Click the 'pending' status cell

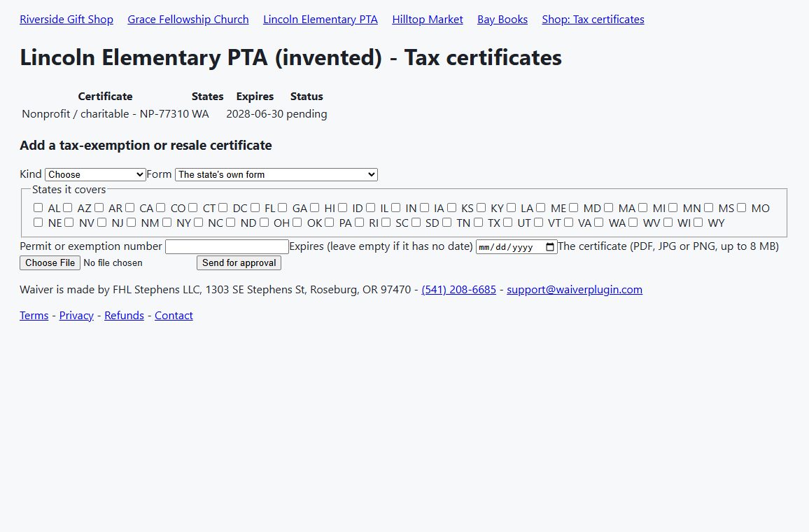tap(307, 114)
